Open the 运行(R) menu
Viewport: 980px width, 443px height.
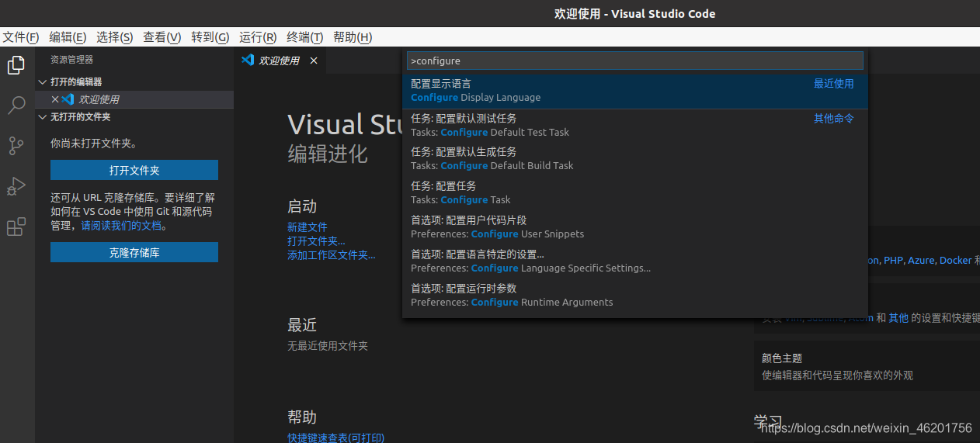pyautogui.click(x=258, y=37)
